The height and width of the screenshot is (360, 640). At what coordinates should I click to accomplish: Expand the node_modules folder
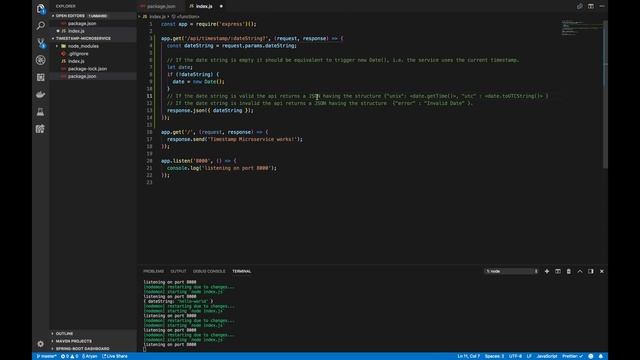(93, 46)
